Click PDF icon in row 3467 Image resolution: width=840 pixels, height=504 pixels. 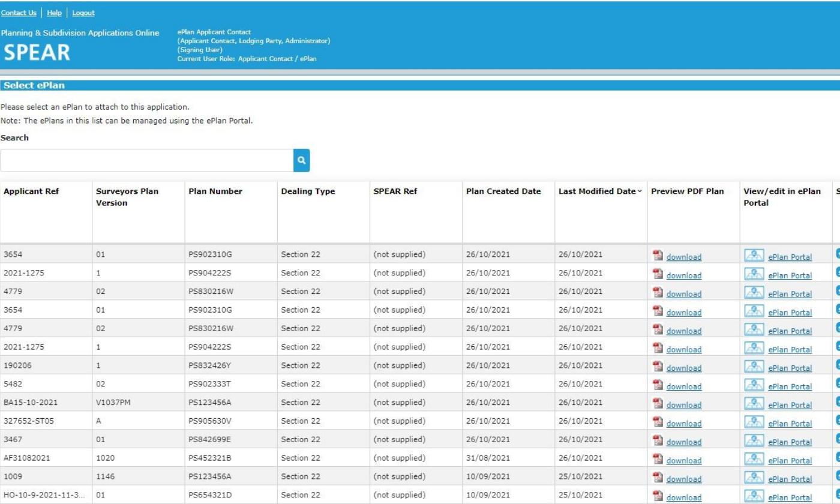658,441
